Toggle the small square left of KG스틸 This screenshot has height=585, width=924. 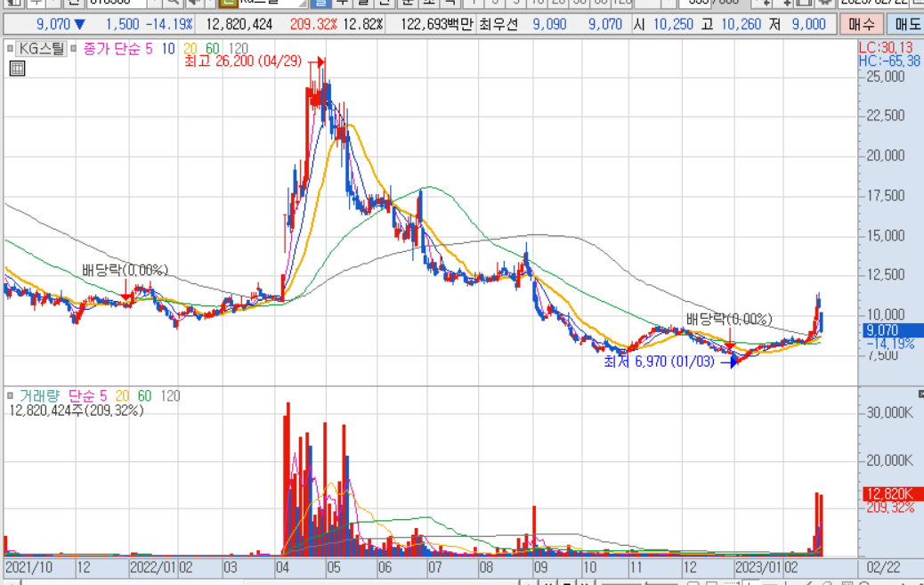click(10, 48)
